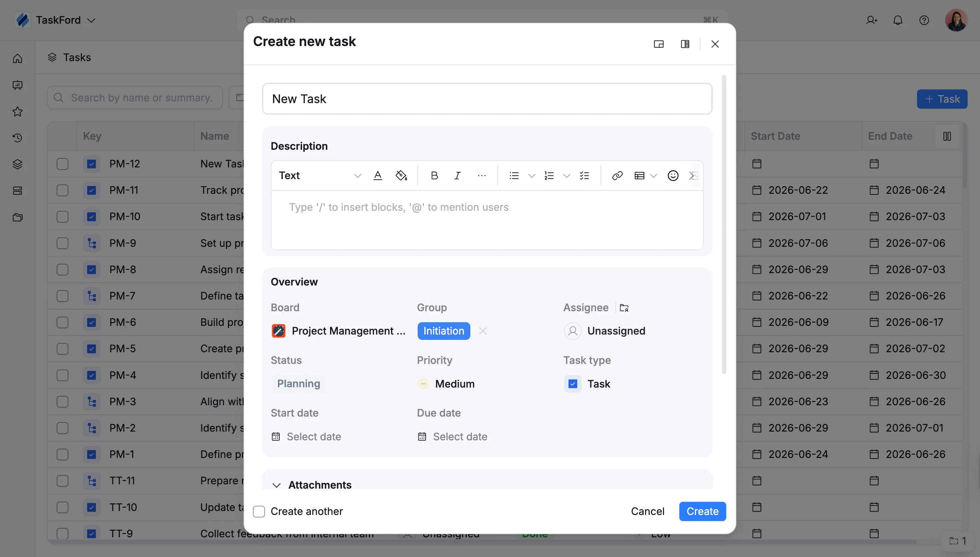The width and height of the screenshot is (980, 557).
Task: Open the folders sidebar icon
Action: click(18, 217)
